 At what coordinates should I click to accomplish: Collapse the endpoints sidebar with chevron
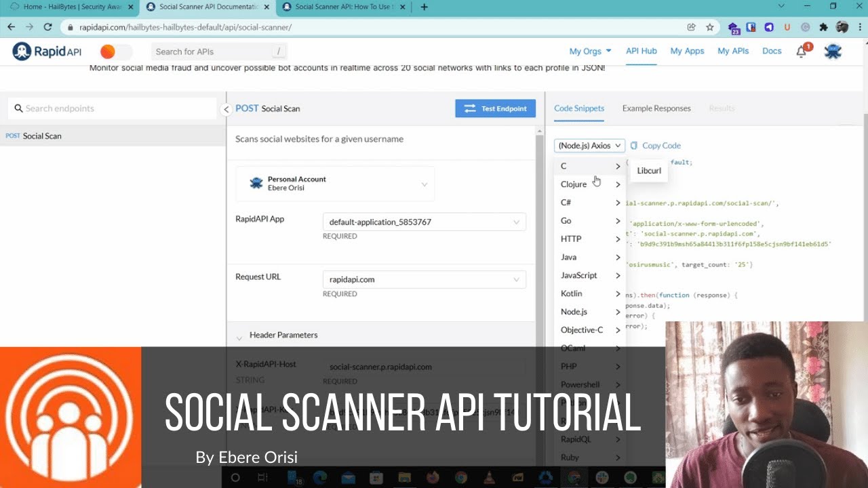click(226, 109)
